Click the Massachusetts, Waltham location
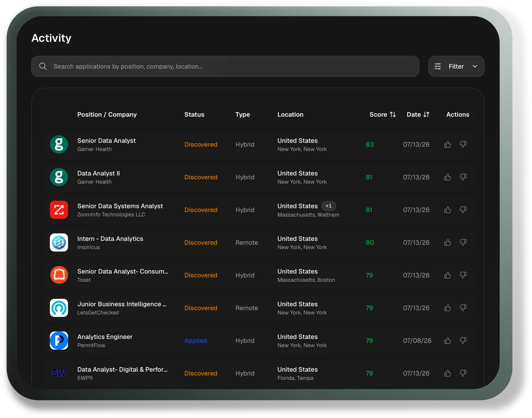The image size is (532, 418). (308, 215)
